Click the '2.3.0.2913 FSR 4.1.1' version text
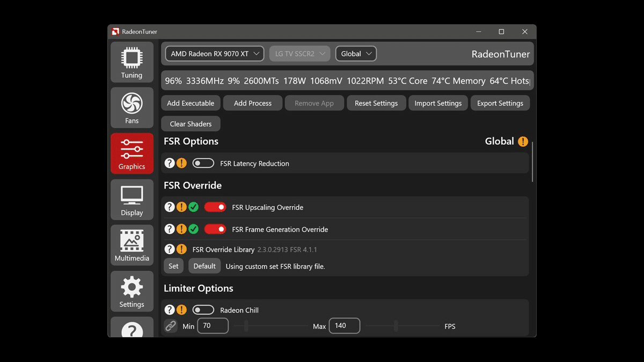The width and height of the screenshot is (644, 362). coord(287,249)
